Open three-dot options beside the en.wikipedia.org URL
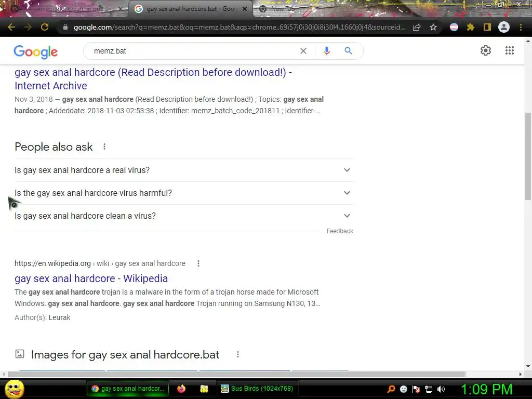Image resolution: width=532 pixels, height=399 pixels. (x=198, y=263)
